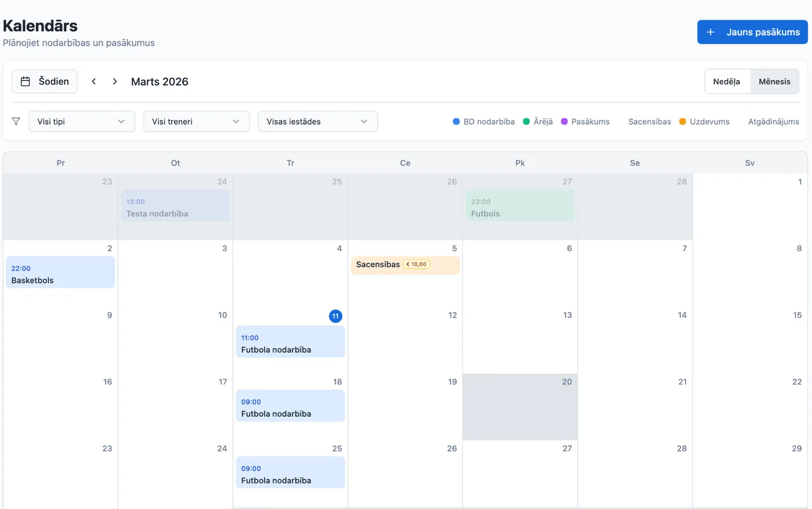
Task: Open the Sacensības event on March 5
Action: 405,265
